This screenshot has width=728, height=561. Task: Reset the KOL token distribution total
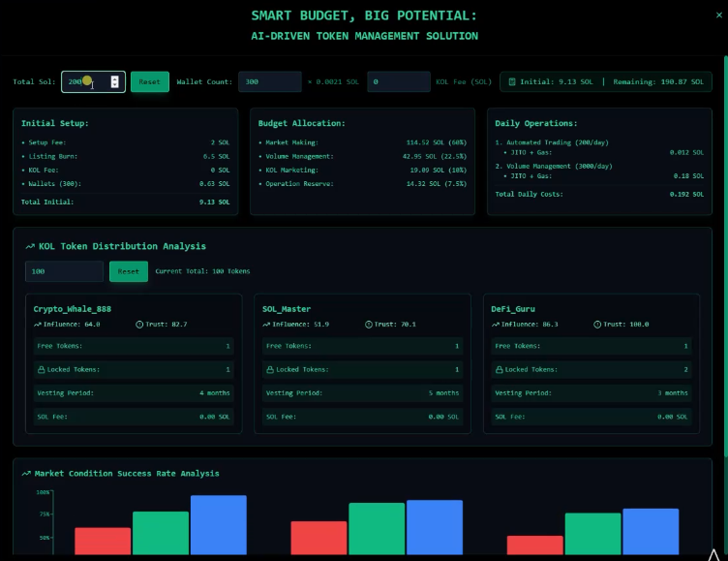tap(129, 271)
